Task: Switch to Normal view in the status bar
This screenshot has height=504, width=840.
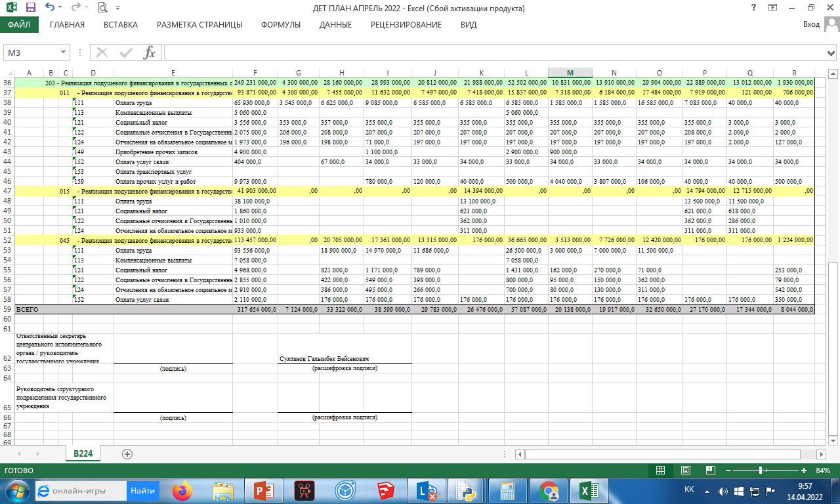Action: pos(661,471)
